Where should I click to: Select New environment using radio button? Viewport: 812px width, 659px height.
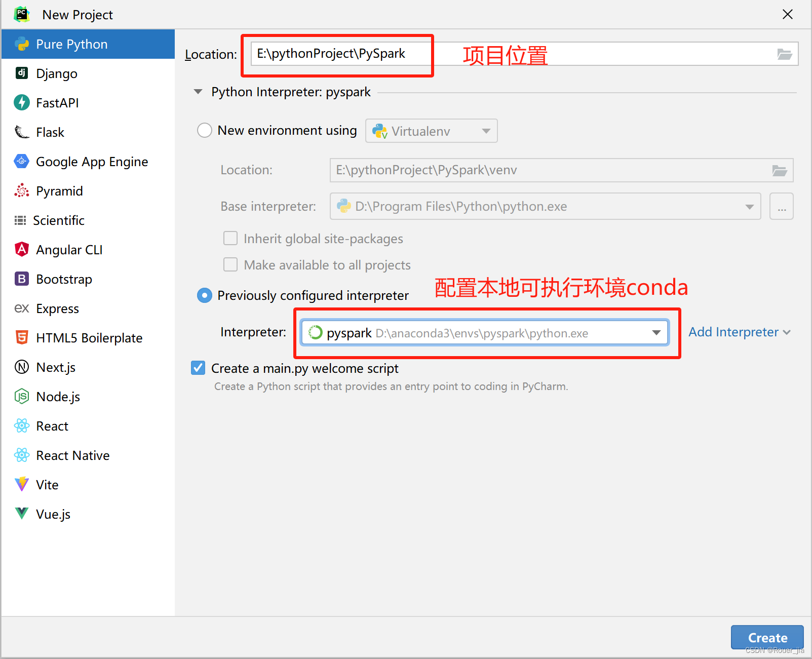[205, 130]
